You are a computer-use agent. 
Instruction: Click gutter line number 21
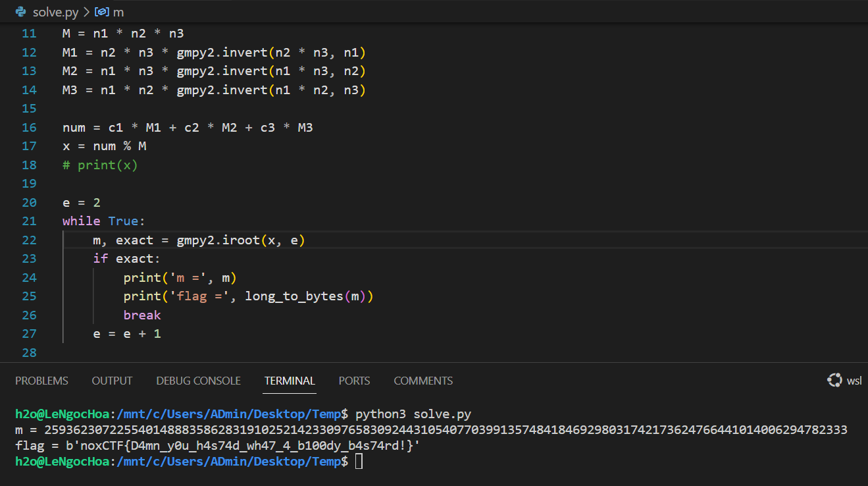pos(29,221)
